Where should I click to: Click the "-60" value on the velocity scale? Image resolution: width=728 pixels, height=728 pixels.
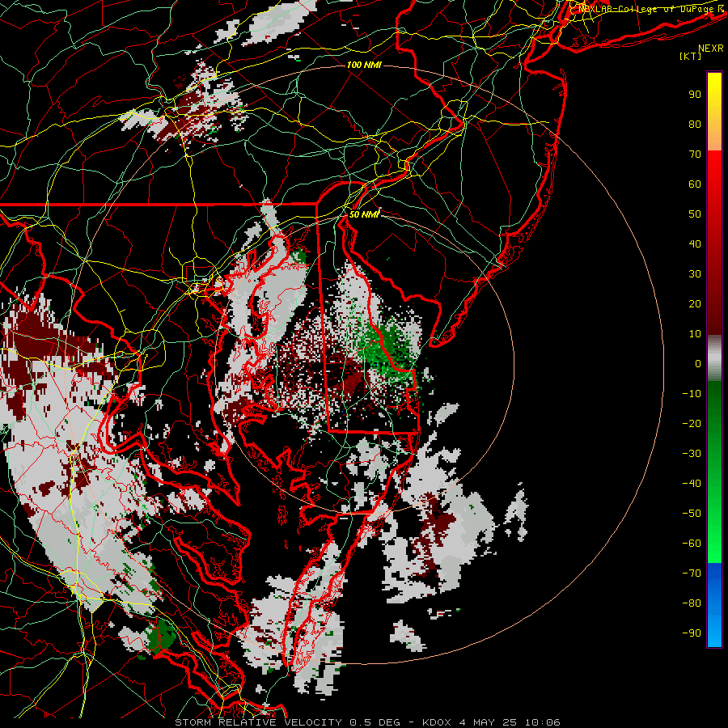pyautogui.click(x=692, y=544)
